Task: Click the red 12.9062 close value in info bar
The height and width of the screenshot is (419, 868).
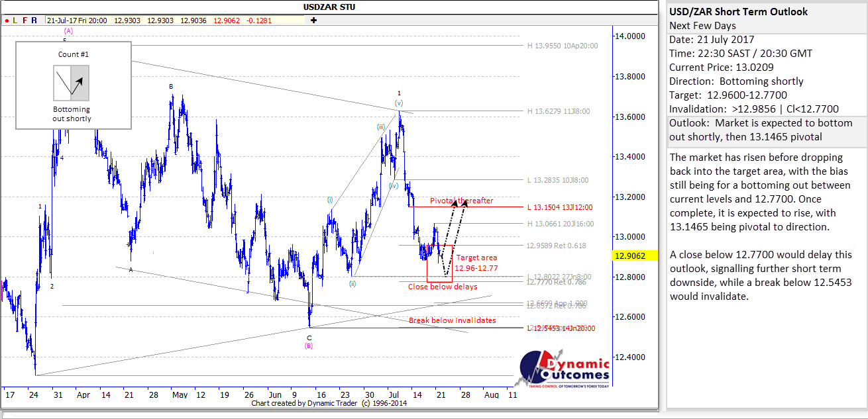Action: pos(227,21)
